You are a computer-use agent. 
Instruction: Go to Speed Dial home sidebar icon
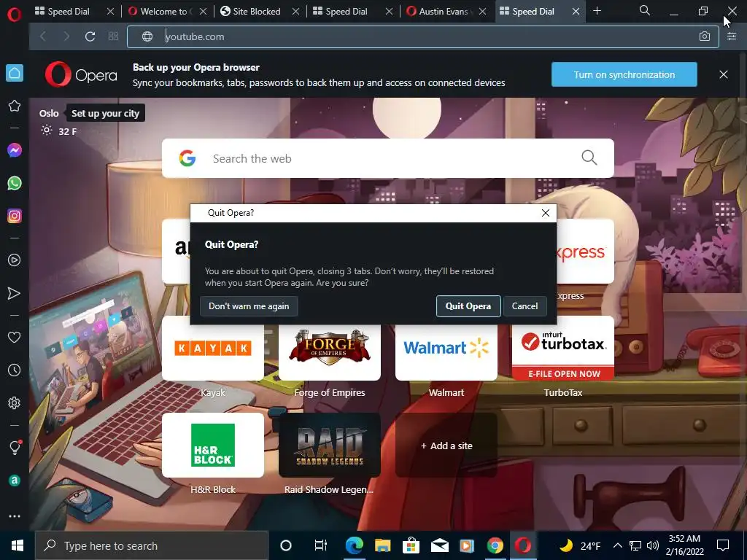pyautogui.click(x=15, y=73)
